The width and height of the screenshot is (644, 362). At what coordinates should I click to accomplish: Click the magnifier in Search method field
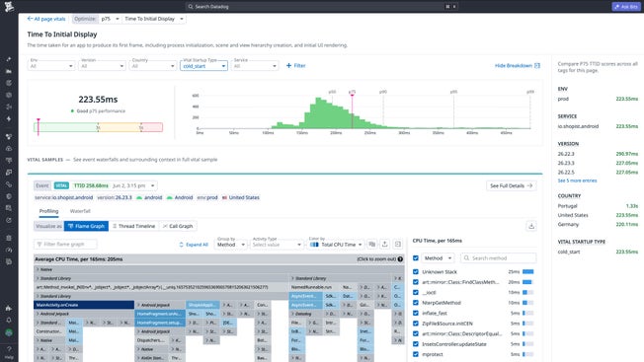point(466,257)
